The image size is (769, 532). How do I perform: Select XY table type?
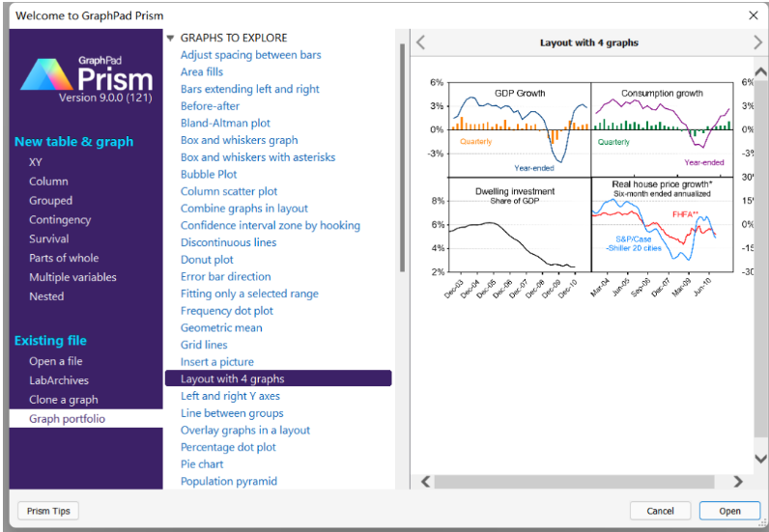36,162
